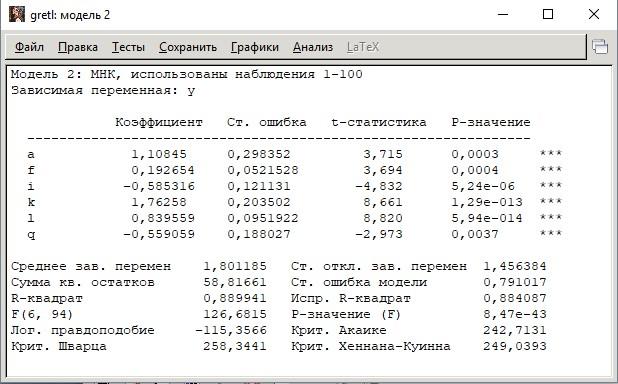This screenshot has height=384, width=618.
Task: Click the R-квадрат value 0,889941
Action: pyautogui.click(x=235, y=298)
